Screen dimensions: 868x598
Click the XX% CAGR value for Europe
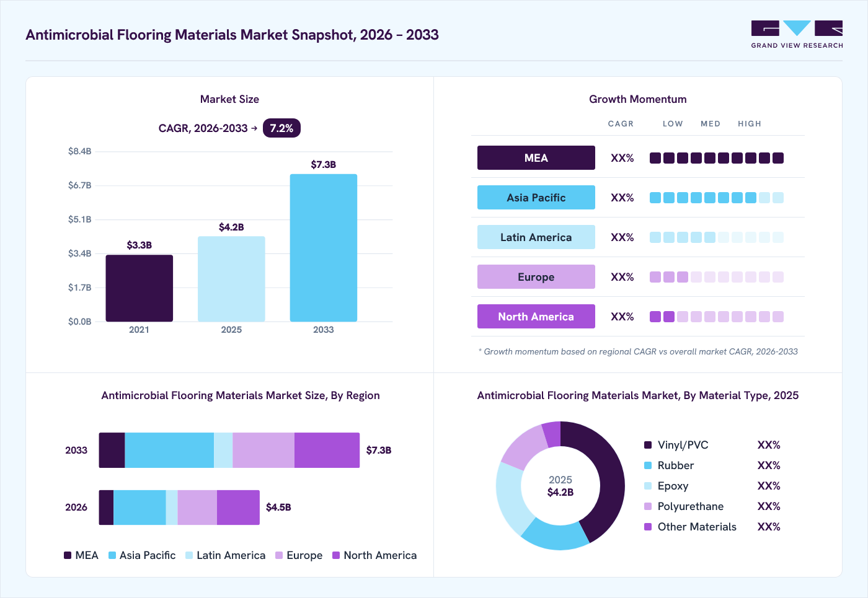click(x=622, y=277)
